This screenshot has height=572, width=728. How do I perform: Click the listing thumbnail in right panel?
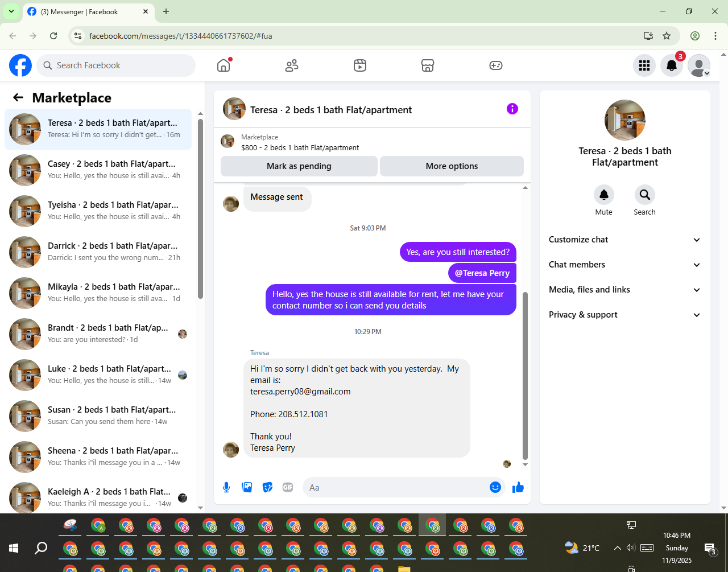(625, 120)
